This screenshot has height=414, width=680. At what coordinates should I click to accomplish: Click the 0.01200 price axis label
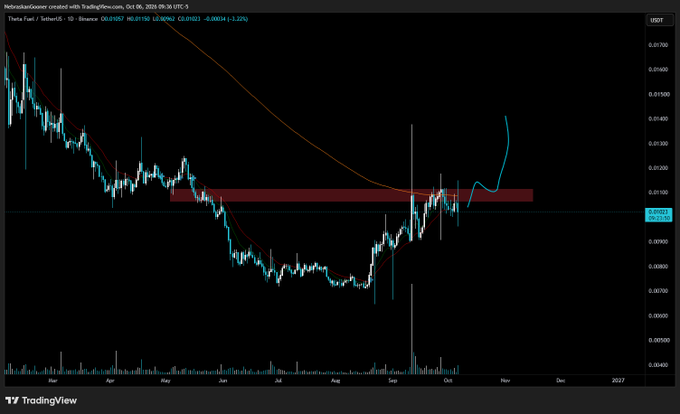point(658,168)
